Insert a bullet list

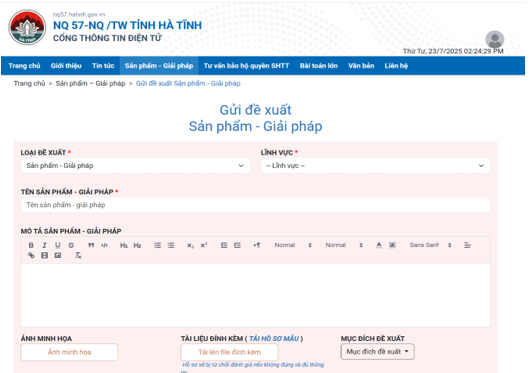171,245
